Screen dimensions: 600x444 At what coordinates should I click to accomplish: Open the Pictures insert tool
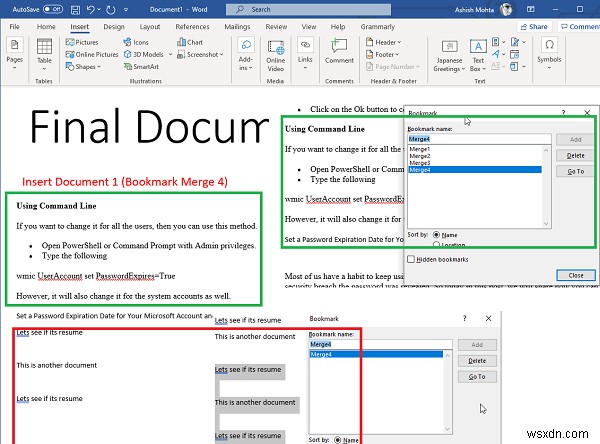82,42
